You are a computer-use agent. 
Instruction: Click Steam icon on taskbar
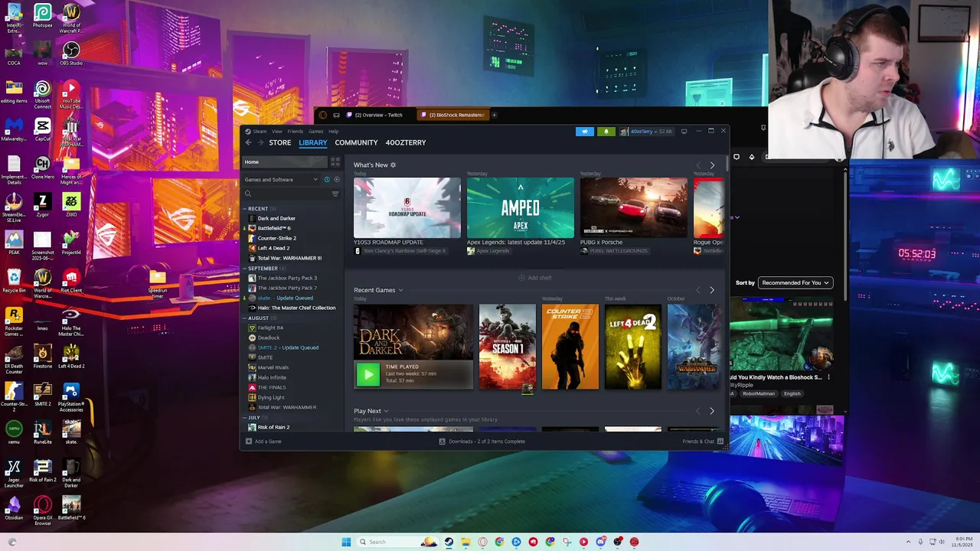coord(449,542)
